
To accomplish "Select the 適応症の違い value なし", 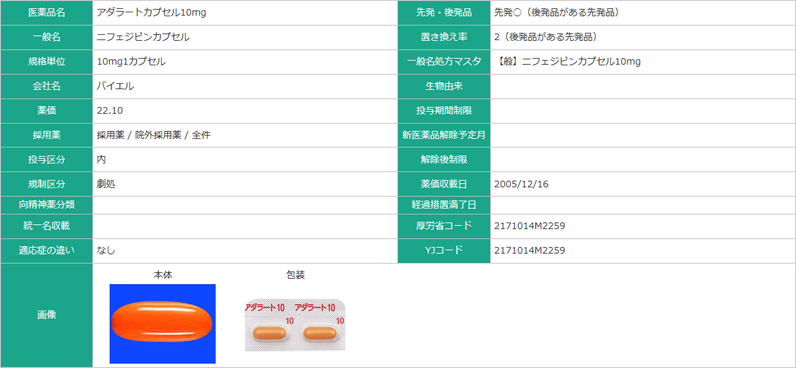I will coord(106,251).
